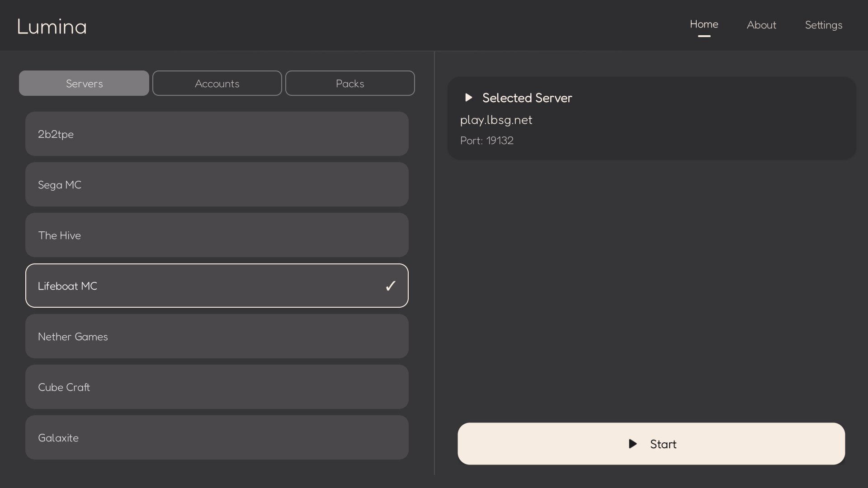Select the Cube Craft server
Image resolution: width=868 pixels, height=488 pixels.
217,387
